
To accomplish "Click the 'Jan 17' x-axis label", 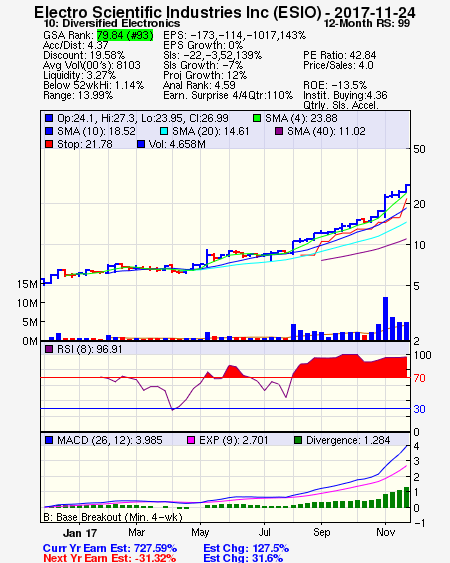I will point(80,533).
